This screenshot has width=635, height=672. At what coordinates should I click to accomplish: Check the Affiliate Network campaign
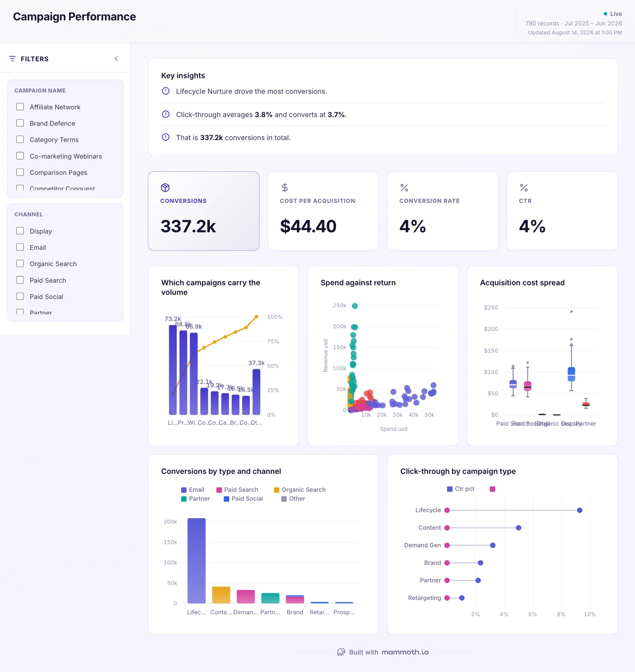click(x=20, y=107)
